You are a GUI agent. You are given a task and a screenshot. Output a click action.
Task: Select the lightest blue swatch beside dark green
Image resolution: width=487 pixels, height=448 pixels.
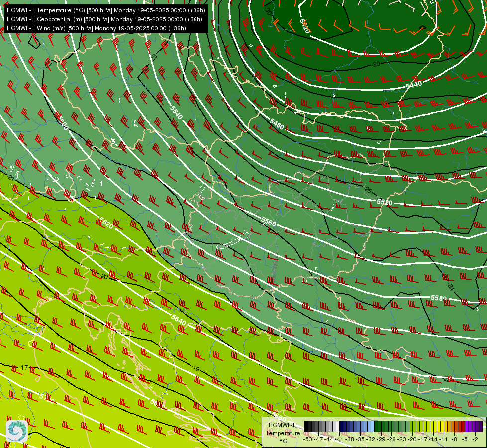(x=373, y=426)
